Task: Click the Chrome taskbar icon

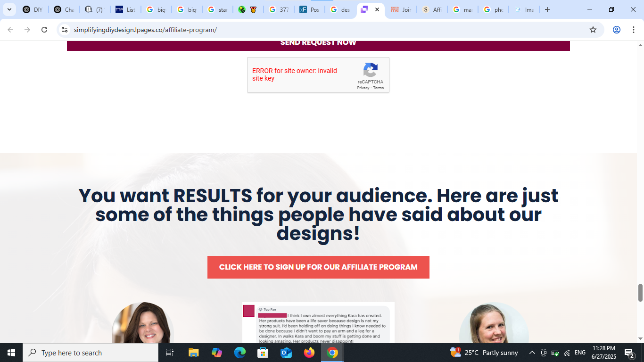Action: (x=332, y=353)
